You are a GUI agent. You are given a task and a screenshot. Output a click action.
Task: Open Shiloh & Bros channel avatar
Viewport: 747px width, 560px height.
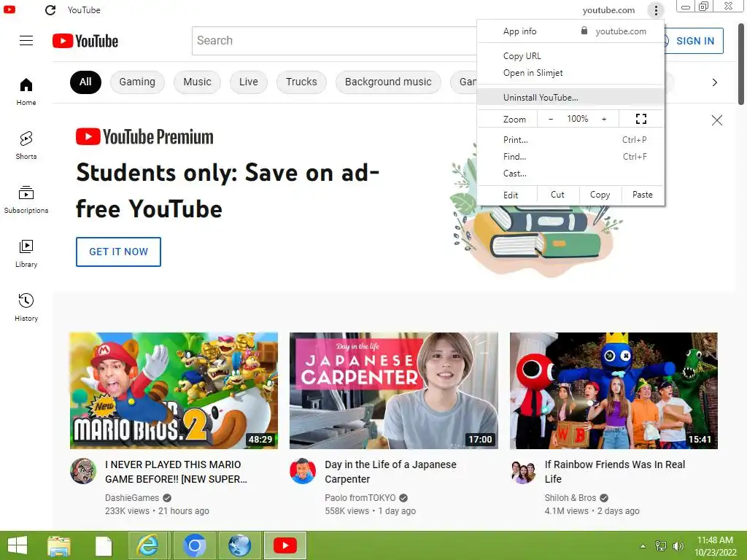tap(522, 471)
